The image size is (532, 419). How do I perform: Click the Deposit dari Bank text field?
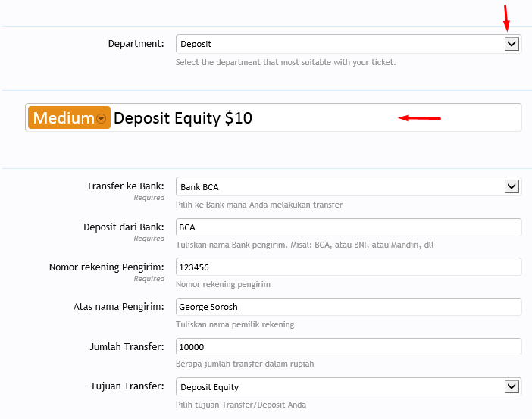click(349, 227)
